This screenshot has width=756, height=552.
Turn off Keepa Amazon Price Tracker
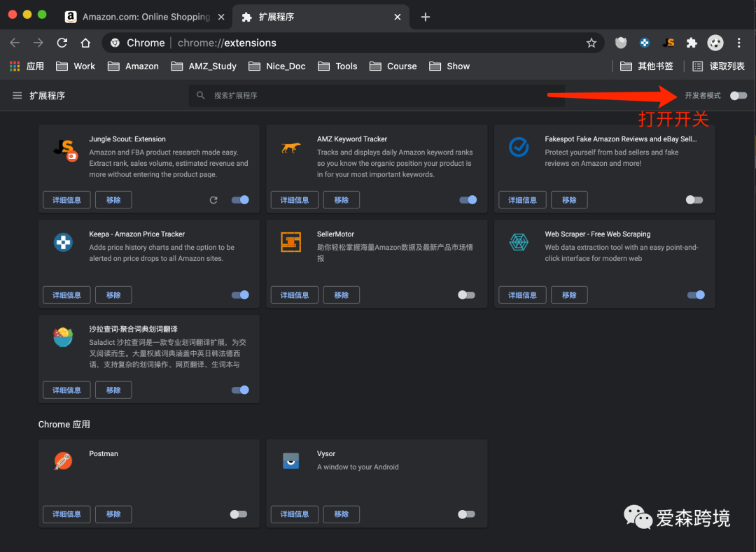point(240,295)
